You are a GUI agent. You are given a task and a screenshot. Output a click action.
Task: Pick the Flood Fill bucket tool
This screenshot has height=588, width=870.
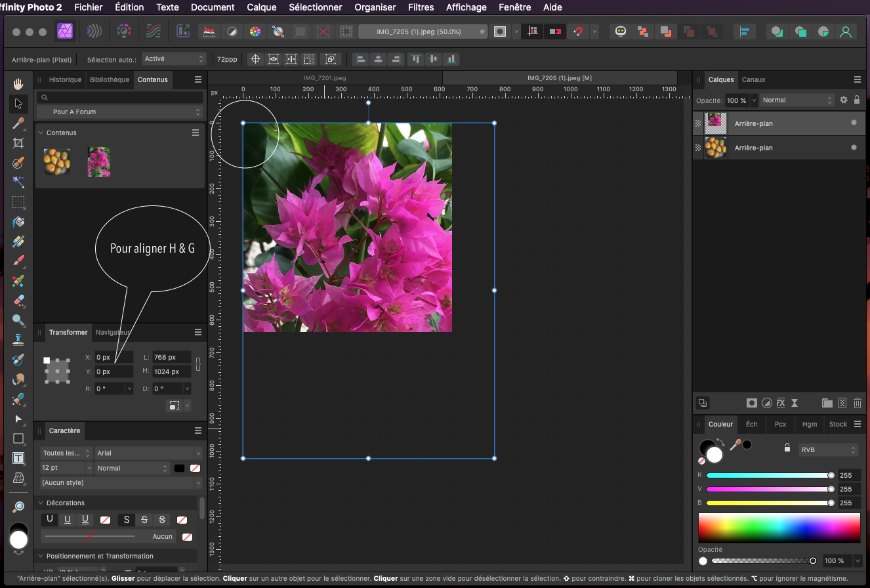coord(18,222)
